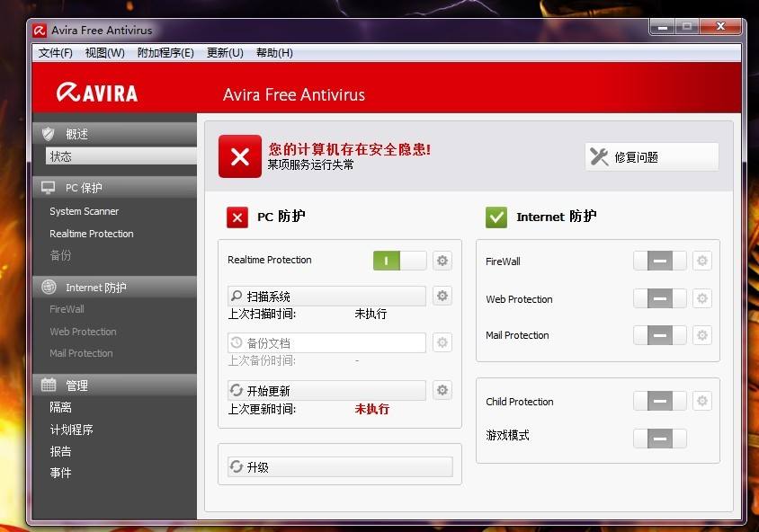Open the 帮助(H) menu

(272, 52)
